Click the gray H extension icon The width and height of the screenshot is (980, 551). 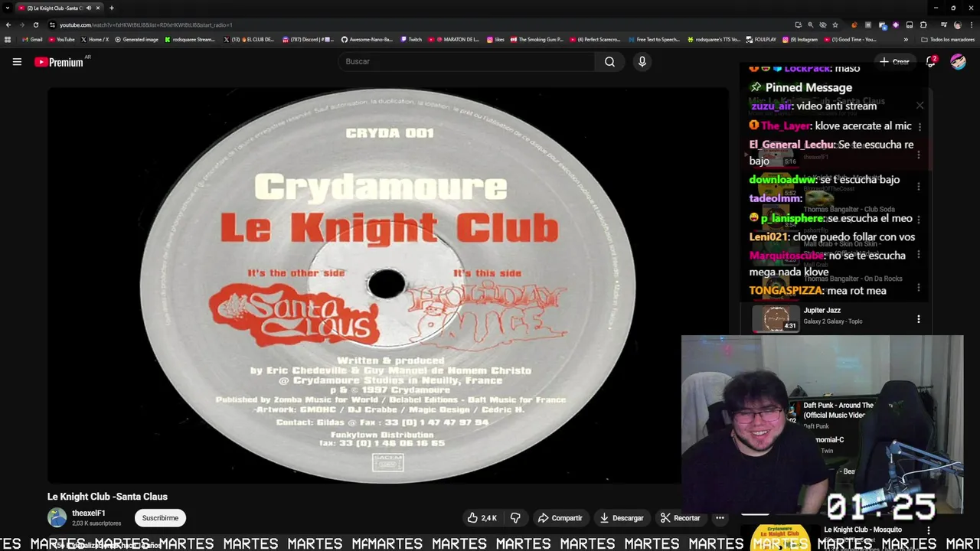[x=868, y=25]
